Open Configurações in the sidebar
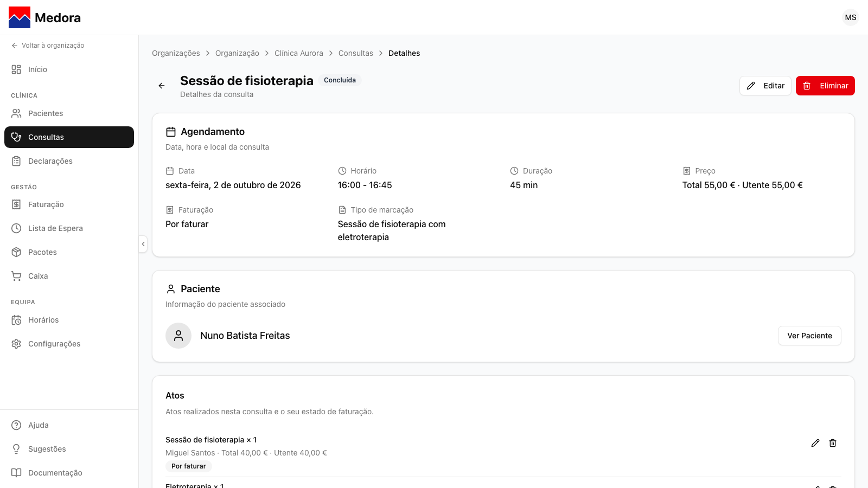The width and height of the screenshot is (868, 488). click(69, 344)
